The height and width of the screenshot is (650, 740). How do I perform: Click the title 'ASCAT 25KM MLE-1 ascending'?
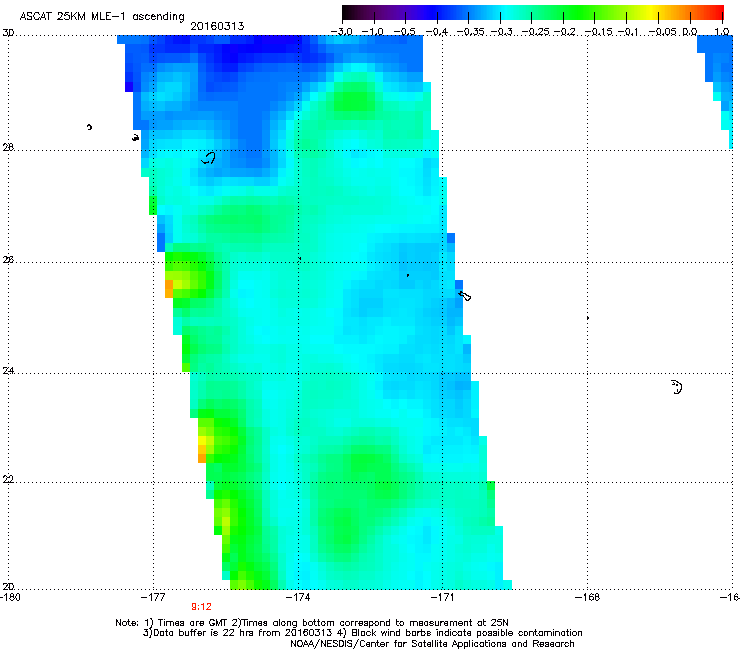pyautogui.click(x=102, y=17)
